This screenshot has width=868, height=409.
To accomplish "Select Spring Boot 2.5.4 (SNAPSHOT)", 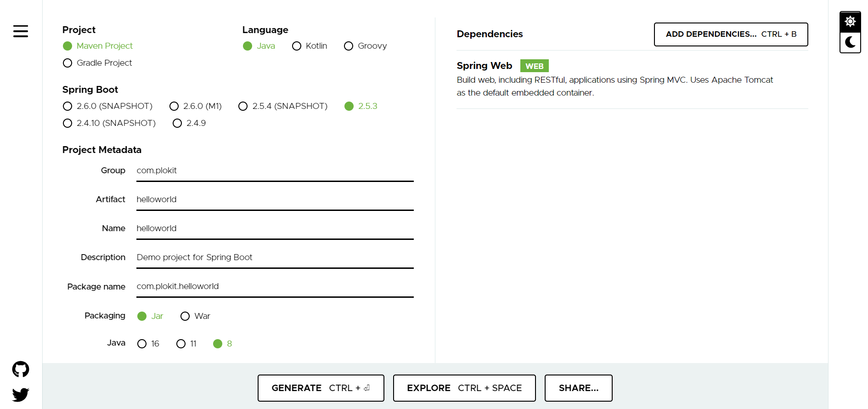I will (283, 106).
